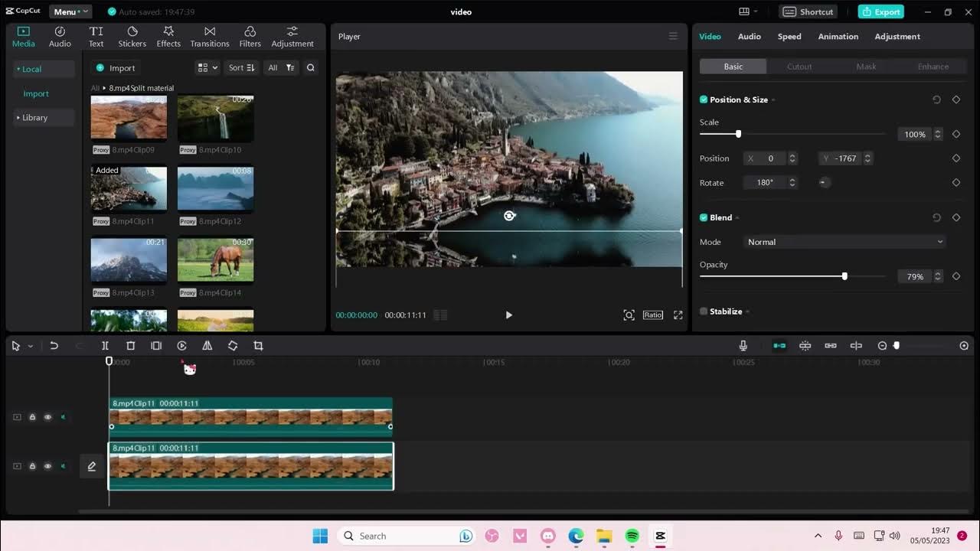Screen dimensions: 980x551
Task: Click the zoom in timeline plus icon
Action: point(964,346)
